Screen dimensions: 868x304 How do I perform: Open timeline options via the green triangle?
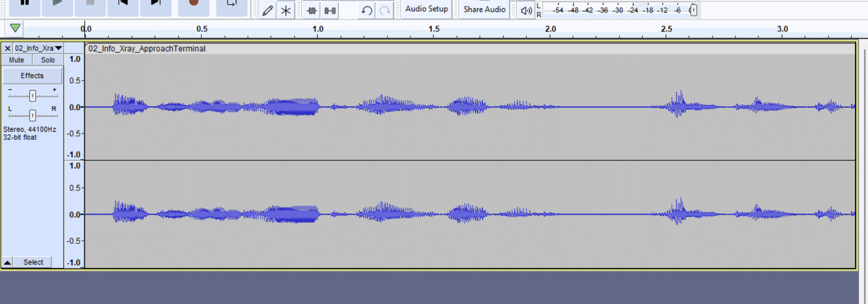point(15,28)
